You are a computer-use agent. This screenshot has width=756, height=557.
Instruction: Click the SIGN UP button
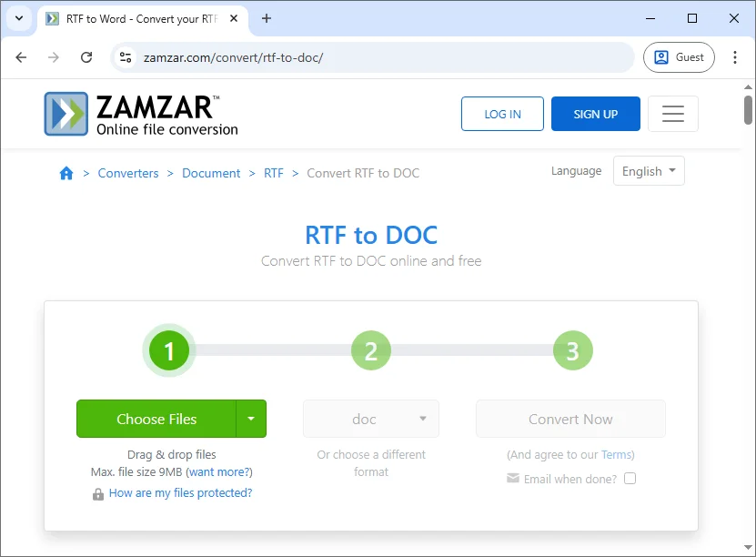pos(595,113)
